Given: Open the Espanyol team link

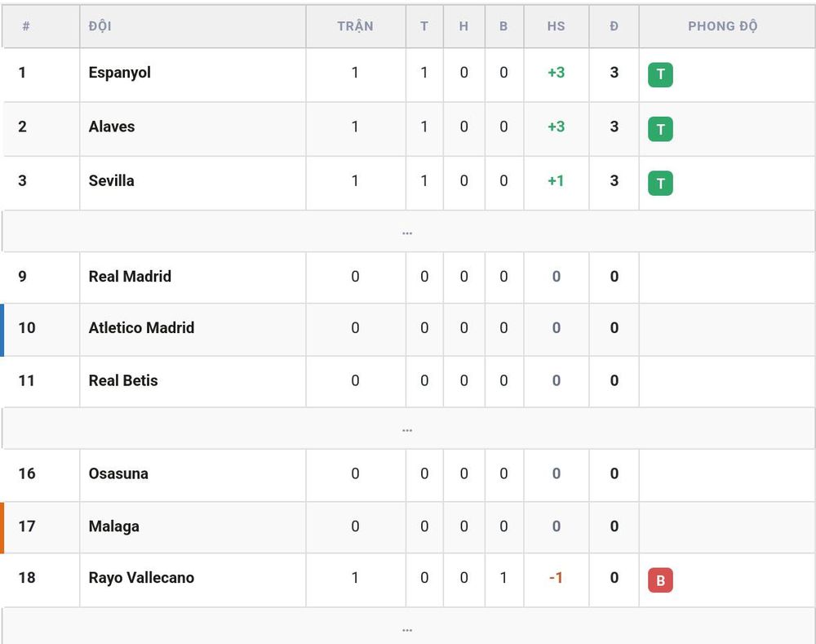Looking at the screenshot, I should [120, 73].
